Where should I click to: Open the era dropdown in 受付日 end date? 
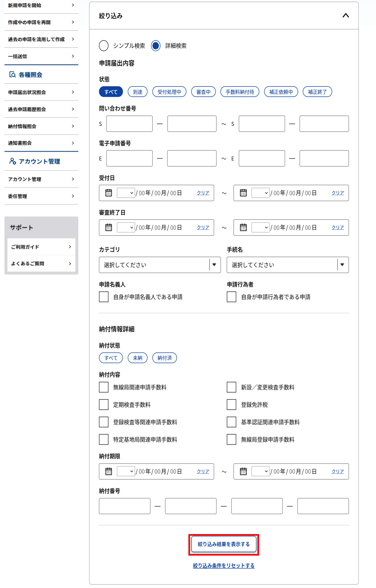[x=260, y=193]
